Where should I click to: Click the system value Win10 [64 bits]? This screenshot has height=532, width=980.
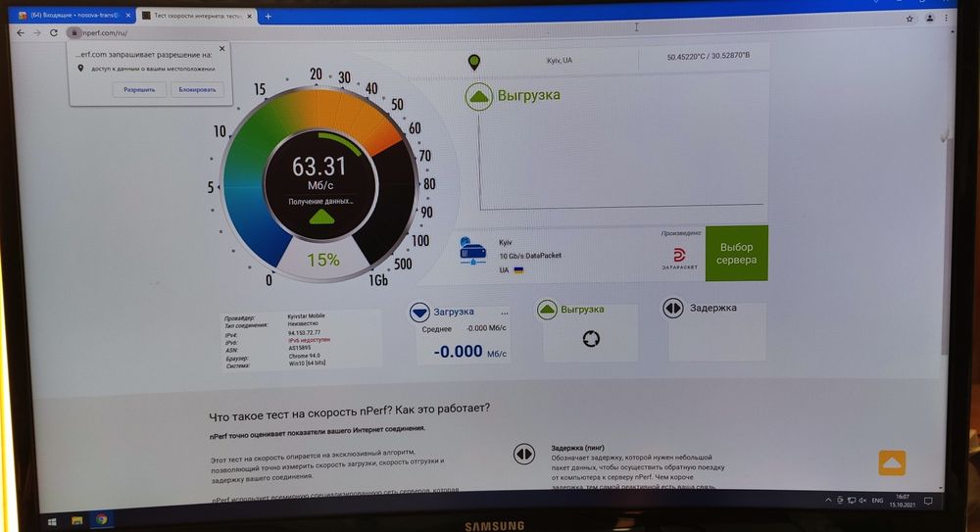pyautogui.click(x=307, y=363)
